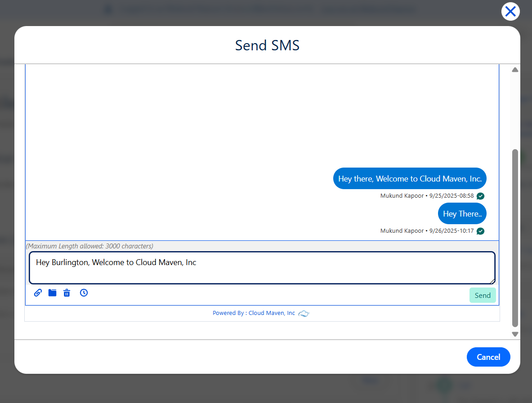Select the 'Hey There..' message bubble
This screenshot has height=403, width=532.
(462, 213)
